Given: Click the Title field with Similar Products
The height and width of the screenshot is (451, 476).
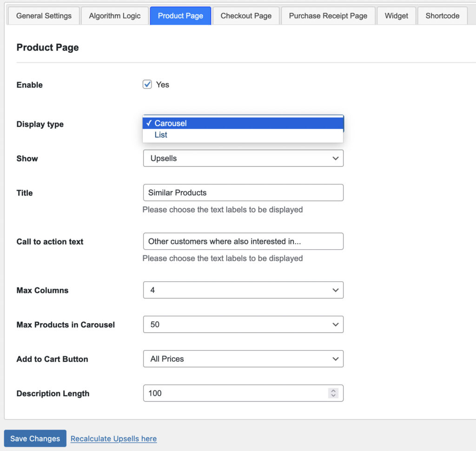Looking at the screenshot, I should 243,192.
